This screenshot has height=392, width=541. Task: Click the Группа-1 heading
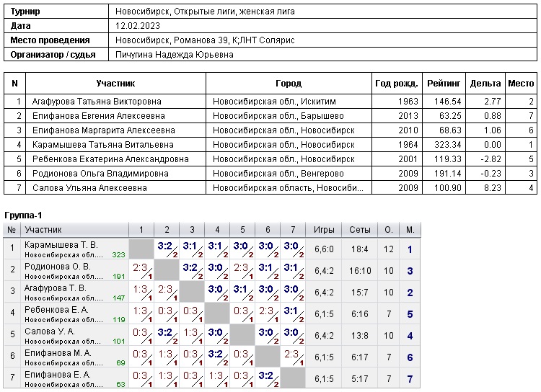24,216
